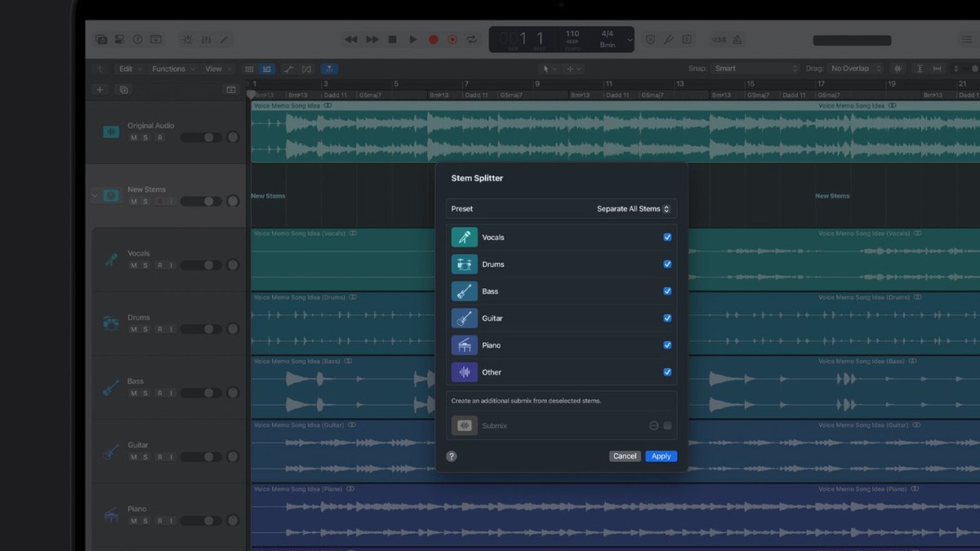The width and height of the screenshot is (980, 551).
Task: Open the tuner fork button in control bar
Action: tap(668, 39)
